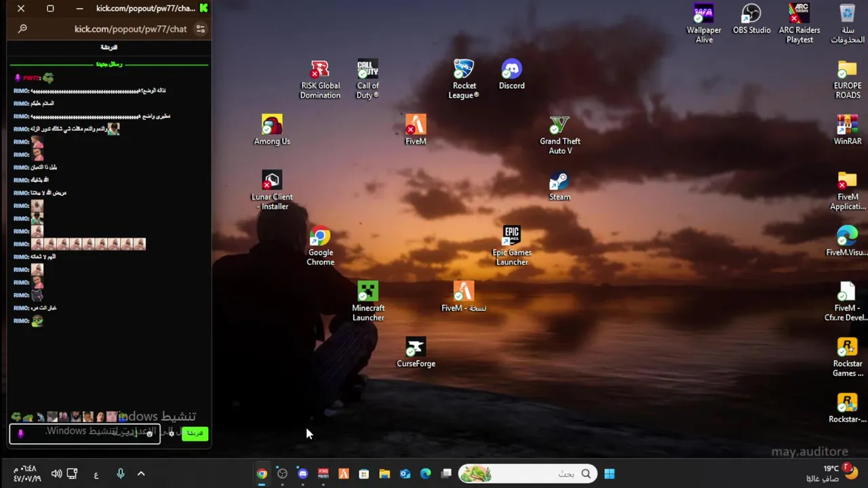Select the Epic Games Launcher icon

click(511, 246)
